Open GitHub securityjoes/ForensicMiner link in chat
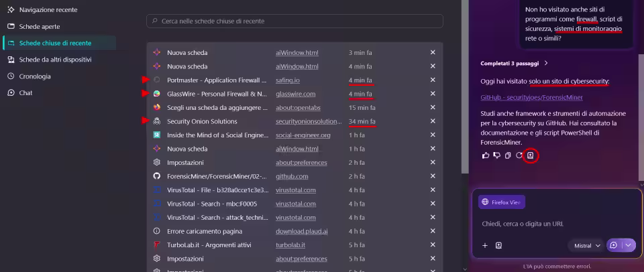The image size is (644, 272). [531, 98]
